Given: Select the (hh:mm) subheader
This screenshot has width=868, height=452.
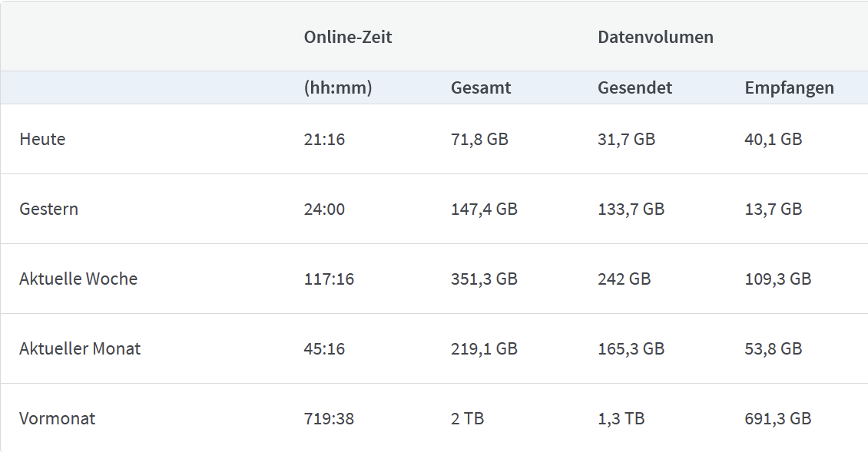Looking at the screenshot, I should pos(338,87).
